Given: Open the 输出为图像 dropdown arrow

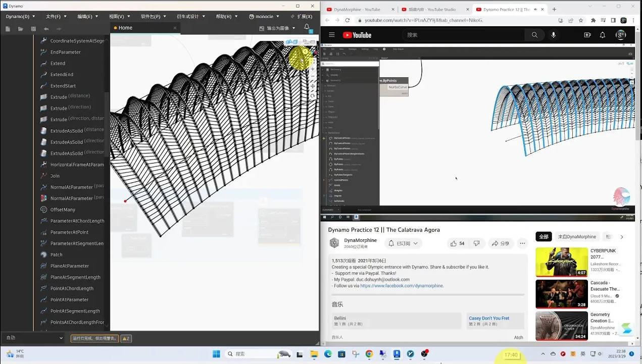Looking at the screenshot, I should (293, 28).
